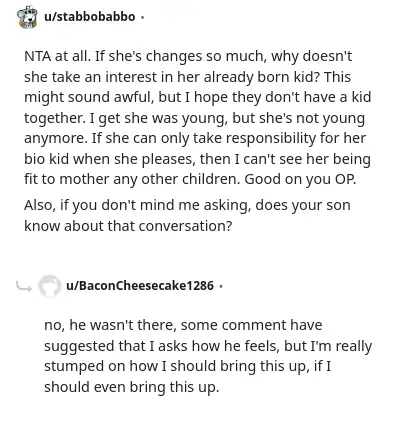Click the line starting "bio kid when she pleases"

click(197, 159)
